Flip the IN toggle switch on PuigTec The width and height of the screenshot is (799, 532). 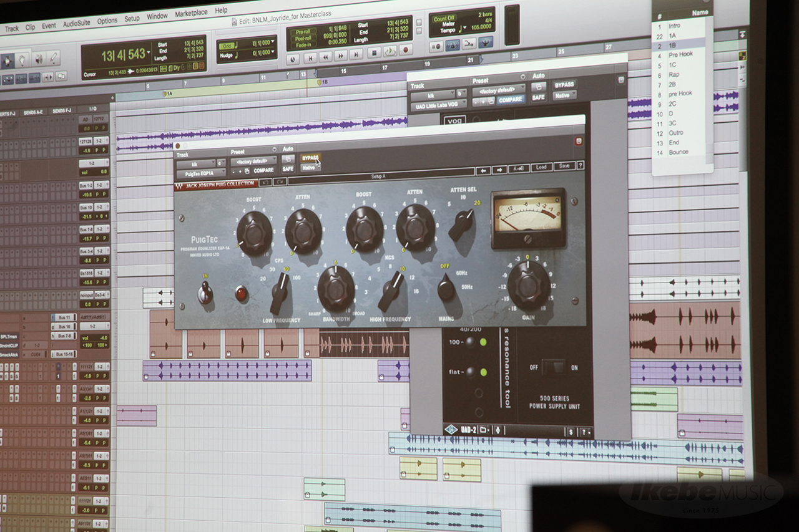click(205, 292)
